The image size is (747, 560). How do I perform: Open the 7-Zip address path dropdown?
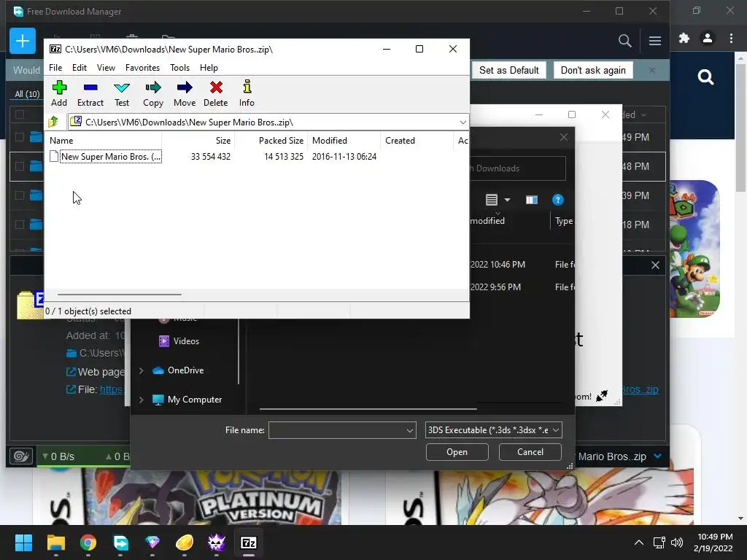pyautogui.click(x=462, y=122)
